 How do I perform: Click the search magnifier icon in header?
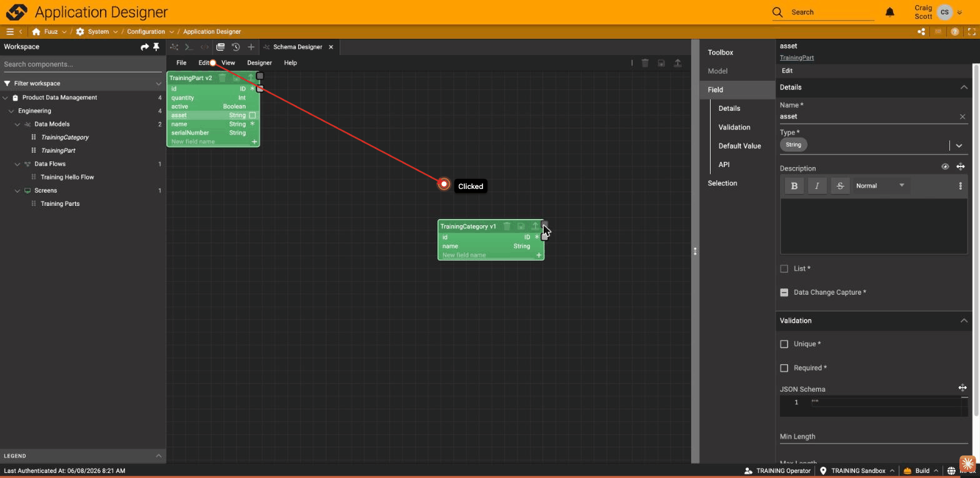777,12
